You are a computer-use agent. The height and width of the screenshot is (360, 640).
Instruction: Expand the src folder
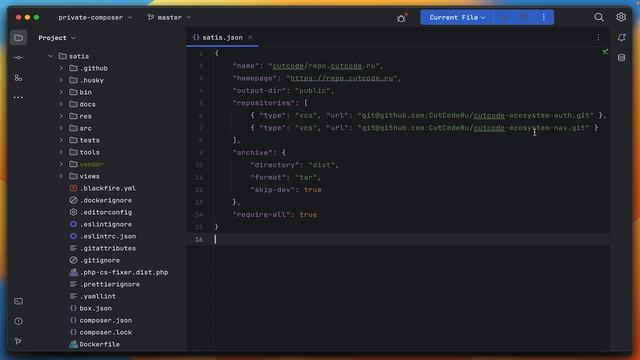(61, 128)
